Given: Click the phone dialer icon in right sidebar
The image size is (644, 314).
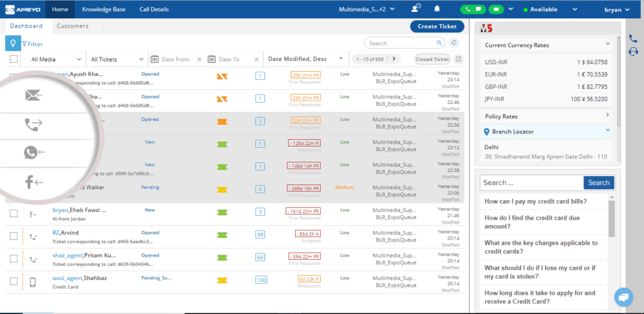Looking at the screenshot, I should click(x=633, y=38).
